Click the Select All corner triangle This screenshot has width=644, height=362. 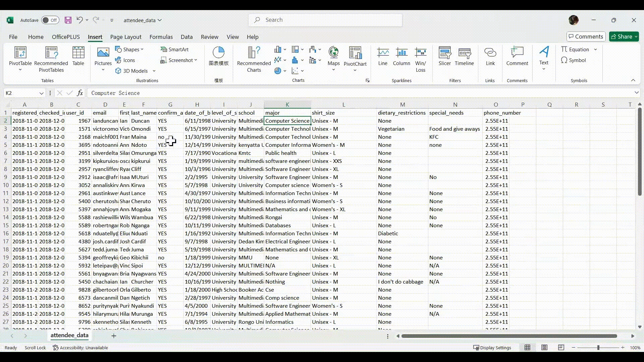(x=7, y=105)
